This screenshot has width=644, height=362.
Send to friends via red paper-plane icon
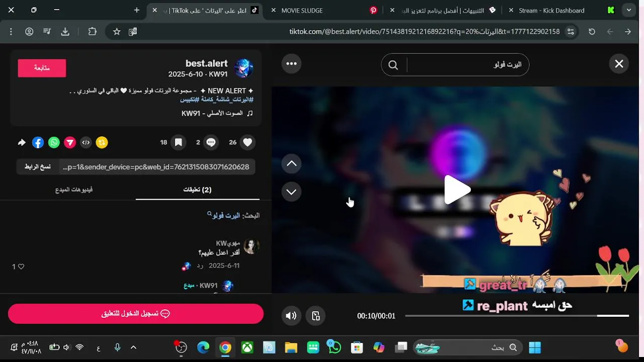coord(70,142)
